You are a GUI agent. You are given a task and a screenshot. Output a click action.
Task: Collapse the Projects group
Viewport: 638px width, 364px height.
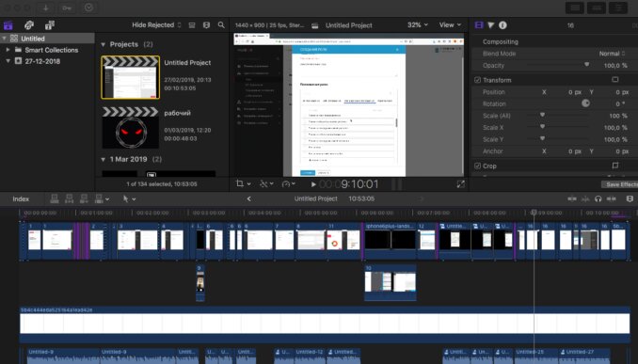click(x=103, y=44)
